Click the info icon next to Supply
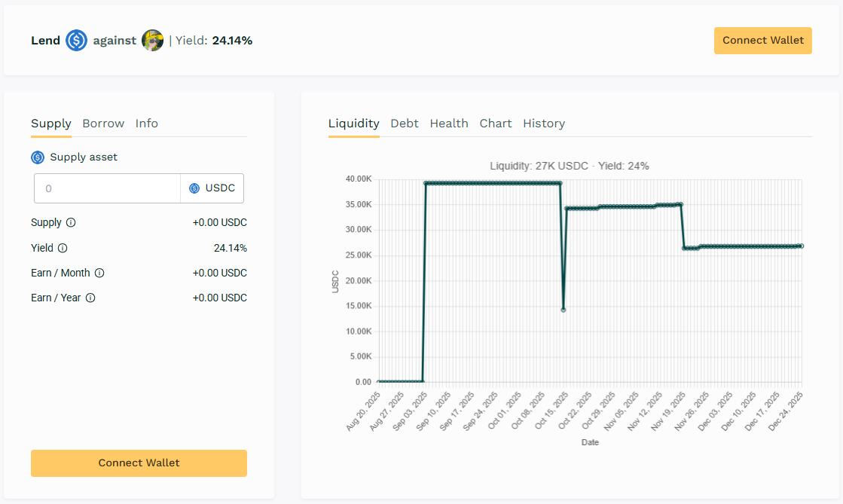Image resolution: width=843 pixels, height=504 pixels. pyautogui.click(x=71, y=223)
